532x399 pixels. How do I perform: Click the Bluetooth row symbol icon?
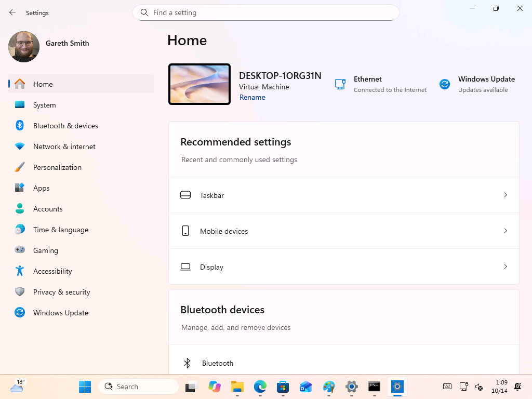[187, 363]
